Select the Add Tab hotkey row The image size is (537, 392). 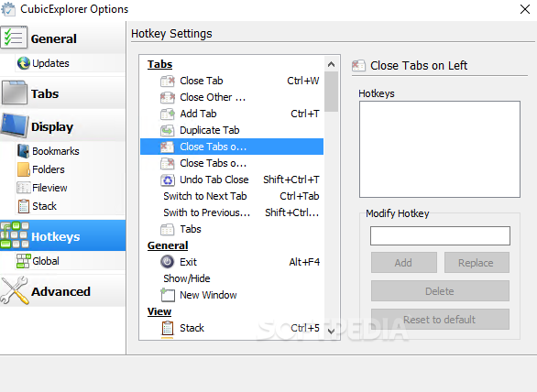232,114
